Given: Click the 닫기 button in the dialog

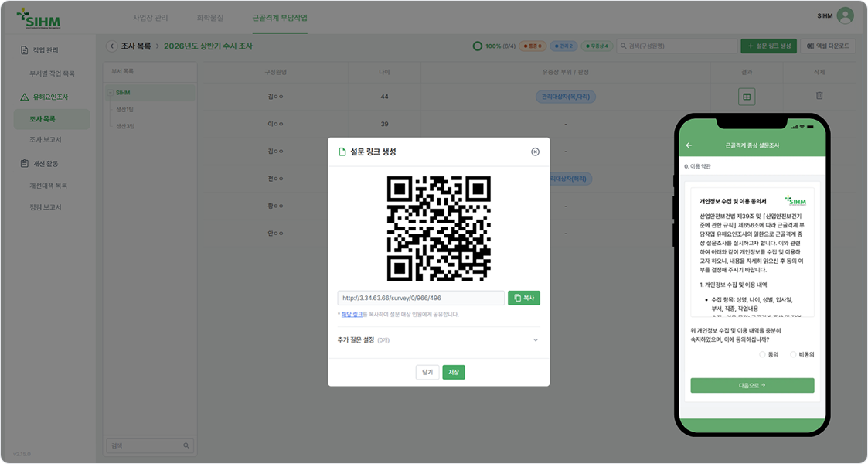Looking at the screenshot, I should tap(427, 373).
